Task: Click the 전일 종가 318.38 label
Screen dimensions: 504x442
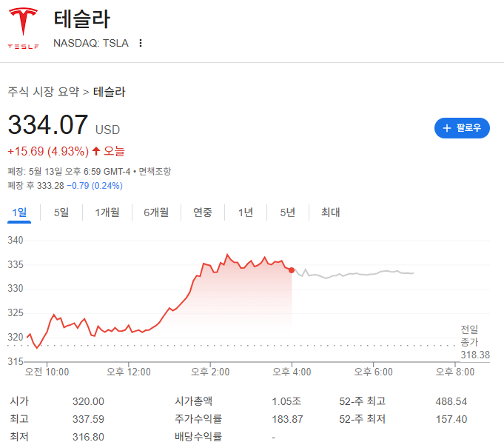Action: tap(474, 342)
